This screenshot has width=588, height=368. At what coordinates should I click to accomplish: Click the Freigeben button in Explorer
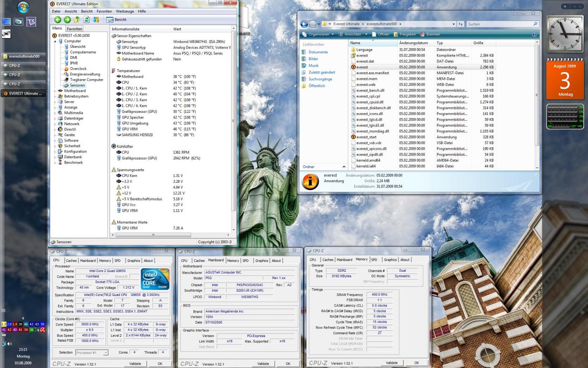405,34
